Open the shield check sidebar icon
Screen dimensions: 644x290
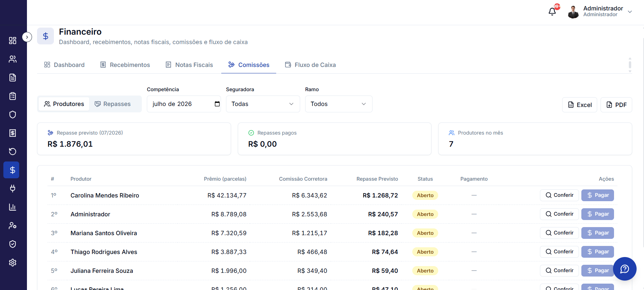pos(12,244)
